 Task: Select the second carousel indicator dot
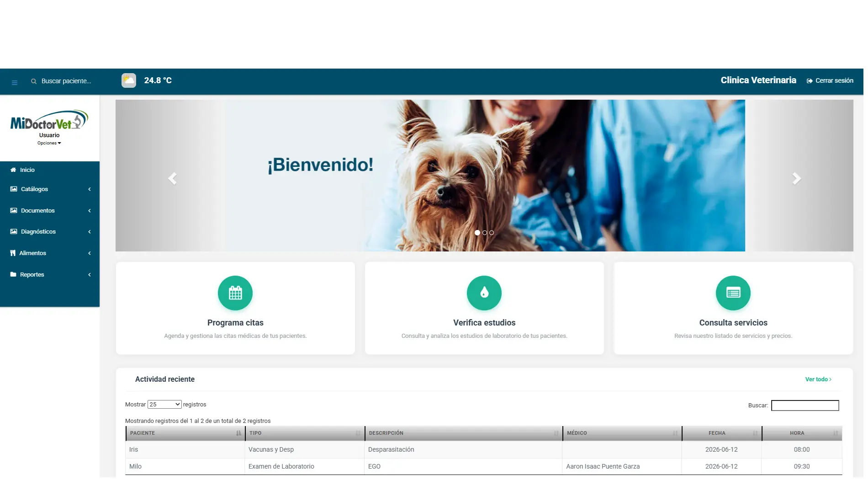click(x=485, y=233)
